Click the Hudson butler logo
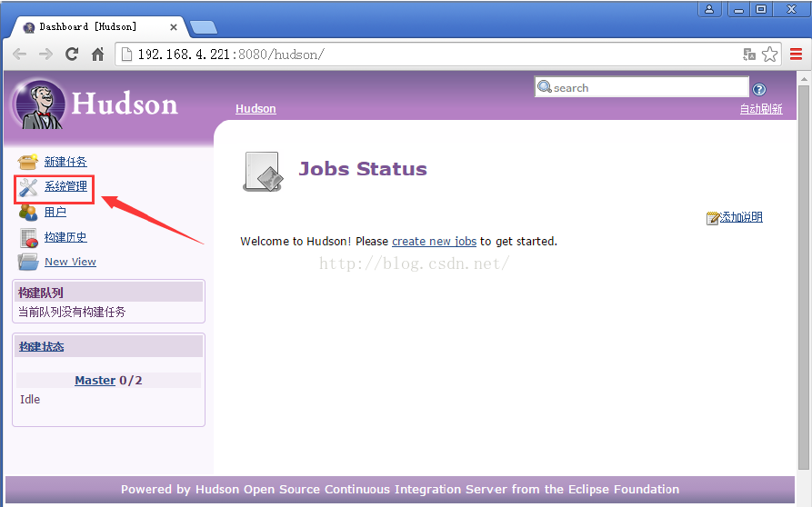The width and height of the screenshot is (812, 507). click(39, 105)
